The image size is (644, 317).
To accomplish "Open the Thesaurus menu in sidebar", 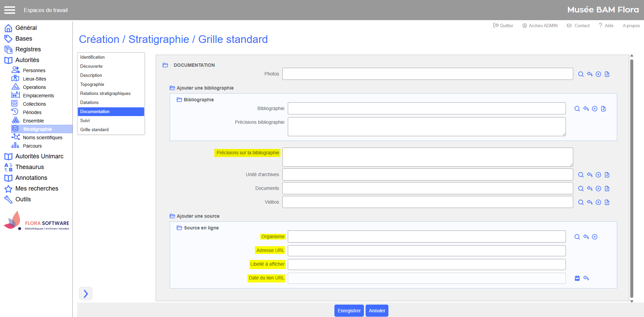I will click(30, 167).
